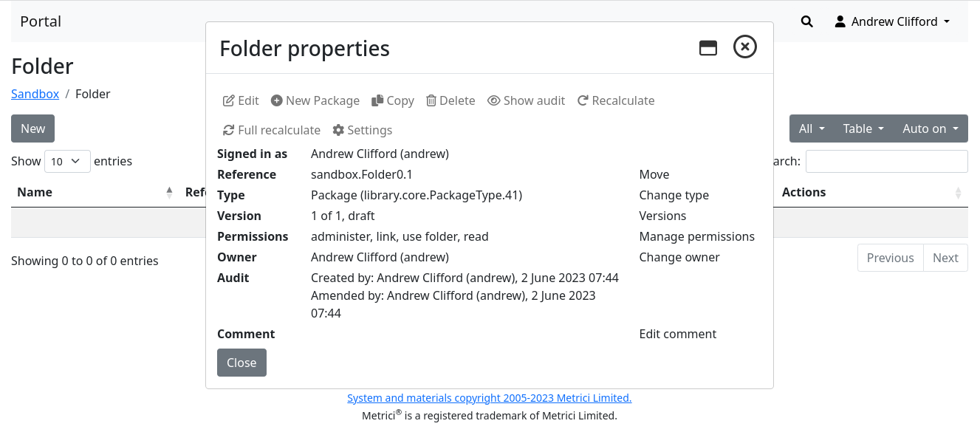Change the entries-per-page selector

(67, 161)
